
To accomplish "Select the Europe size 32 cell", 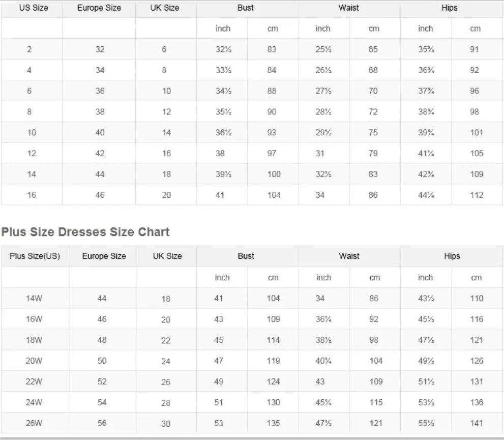I will pos(100,50).
